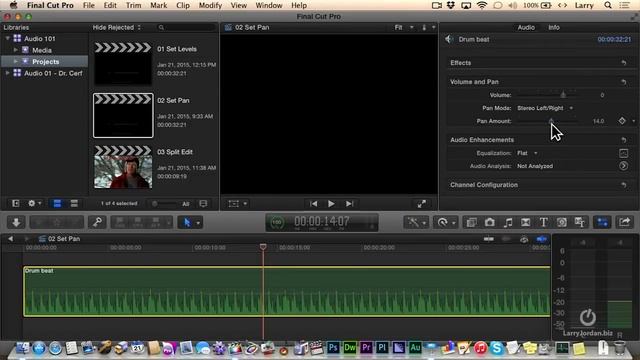Open browser action gear menu
The height and width of the screenshot is (360, 640).
tap(34, 203)
